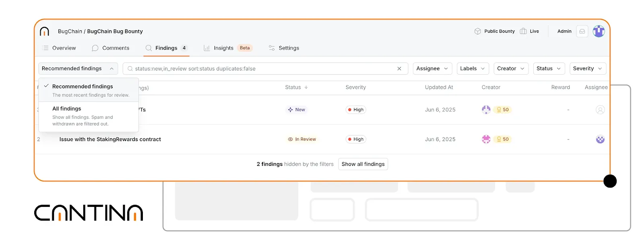Clear the search filter with X icon

[399, 69]
